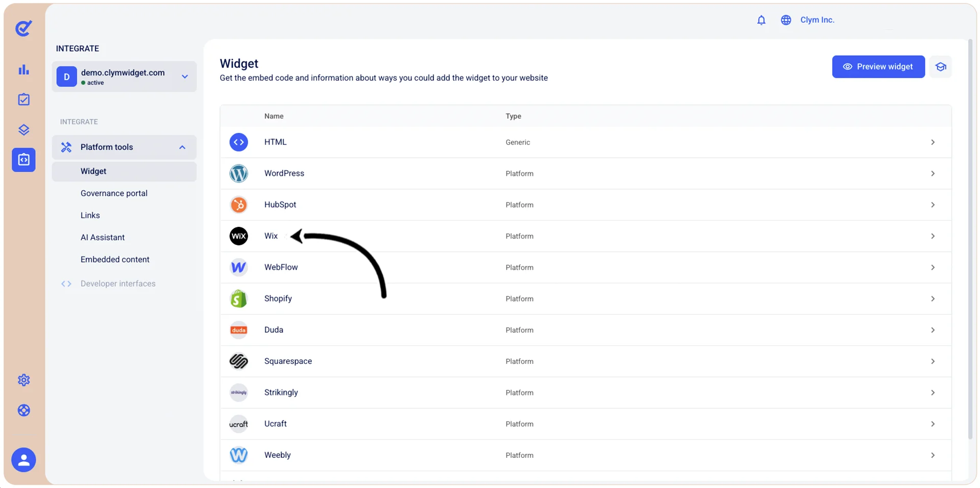This screenshot has height=488, width=980.
Task: Click the Clym logo icon
Action: tap(24, 28)
